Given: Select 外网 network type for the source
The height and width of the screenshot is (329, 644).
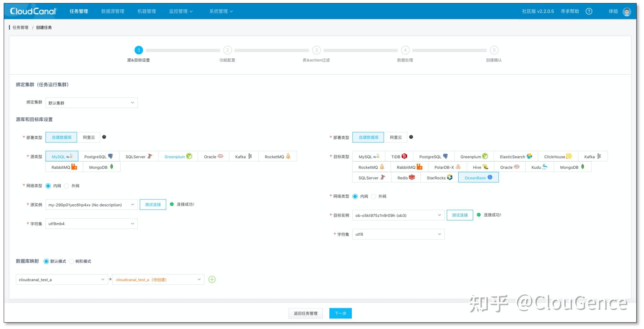Looking at the screenshot, I should click(67, 186).
